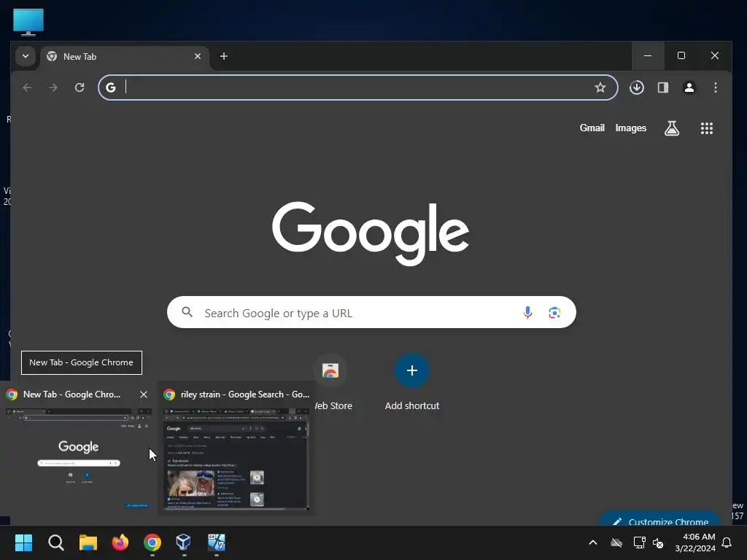747x560 pixels.
Task: Open the Images link
Action: click(x=631, y=128)
